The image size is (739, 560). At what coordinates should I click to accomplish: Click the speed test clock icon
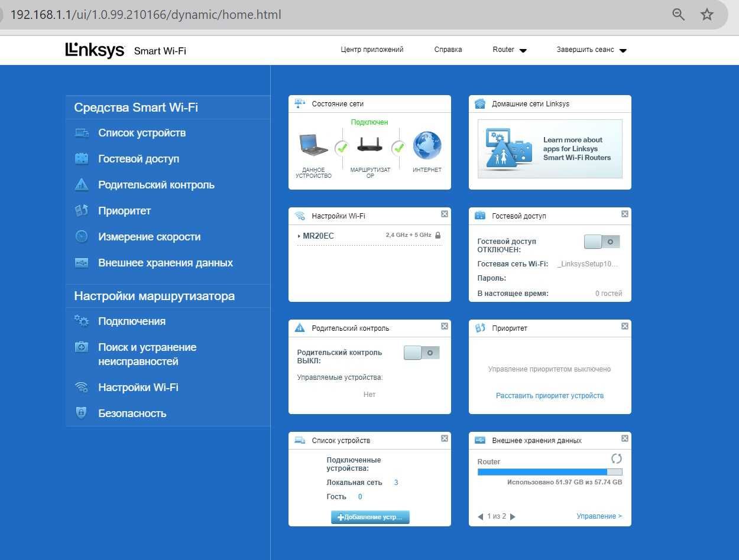pos(82,237)
